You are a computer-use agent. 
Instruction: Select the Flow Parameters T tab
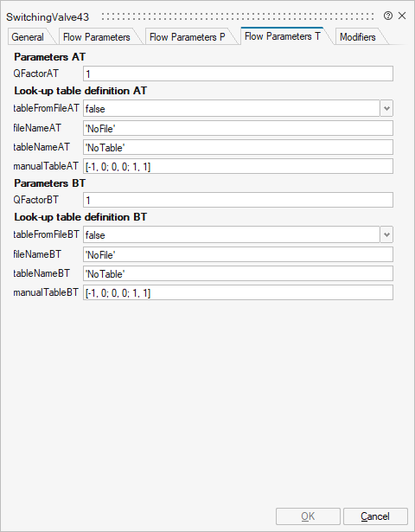coord(283,36)
